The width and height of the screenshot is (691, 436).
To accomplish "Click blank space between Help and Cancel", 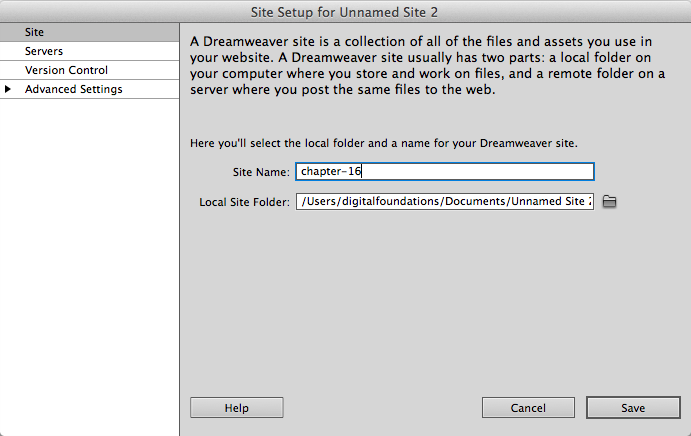I will (x=382, y=408).
